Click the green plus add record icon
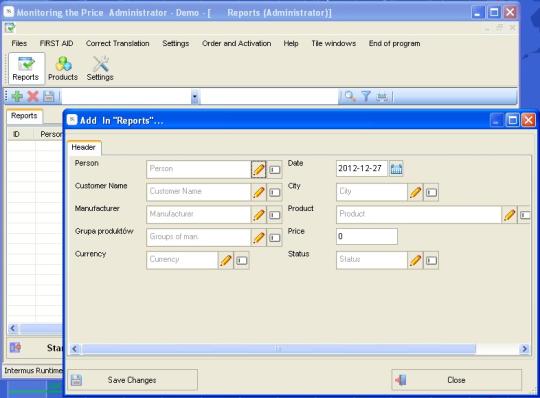 pyautogui.click(x=17, y=97)
